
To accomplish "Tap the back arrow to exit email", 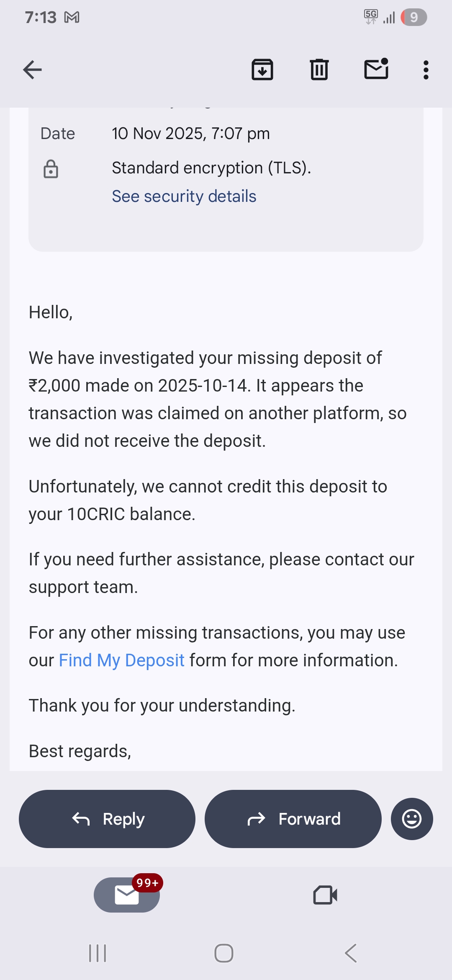I will coord(32,70).
